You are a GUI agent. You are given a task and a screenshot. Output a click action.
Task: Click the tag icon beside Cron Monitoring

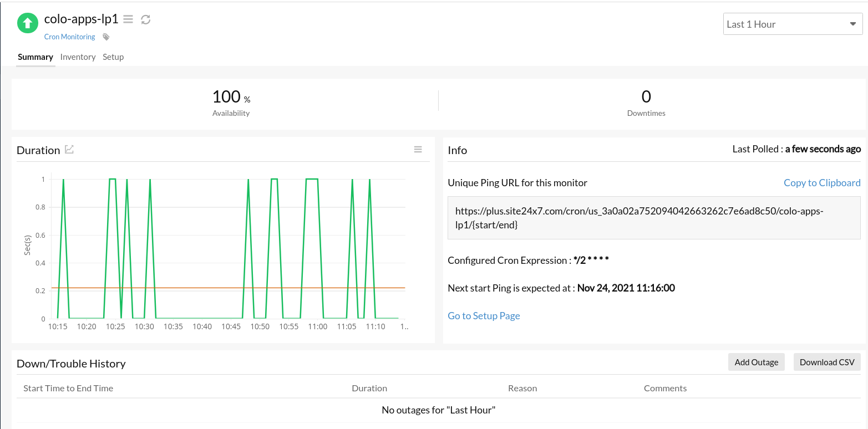point(106,37)
